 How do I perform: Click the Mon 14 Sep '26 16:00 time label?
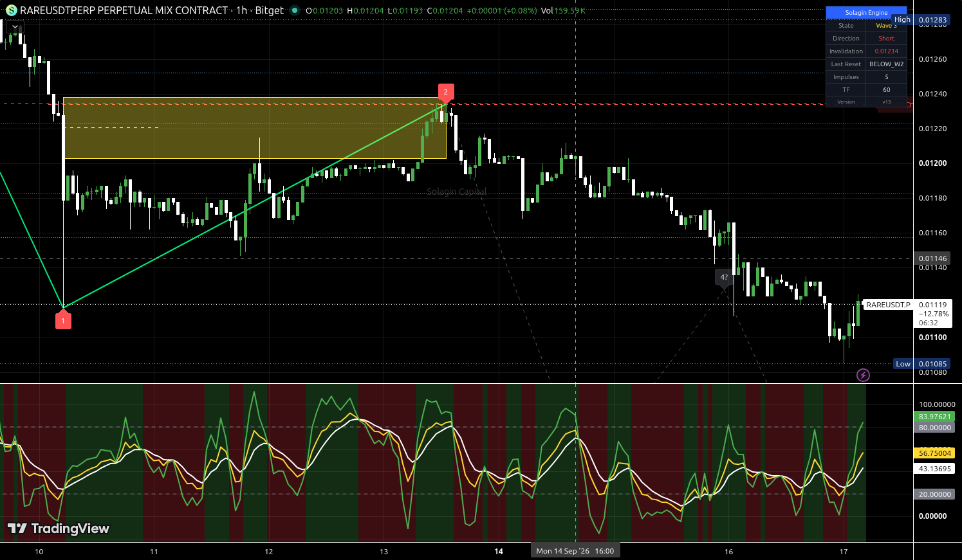click(x=575, y=551)
